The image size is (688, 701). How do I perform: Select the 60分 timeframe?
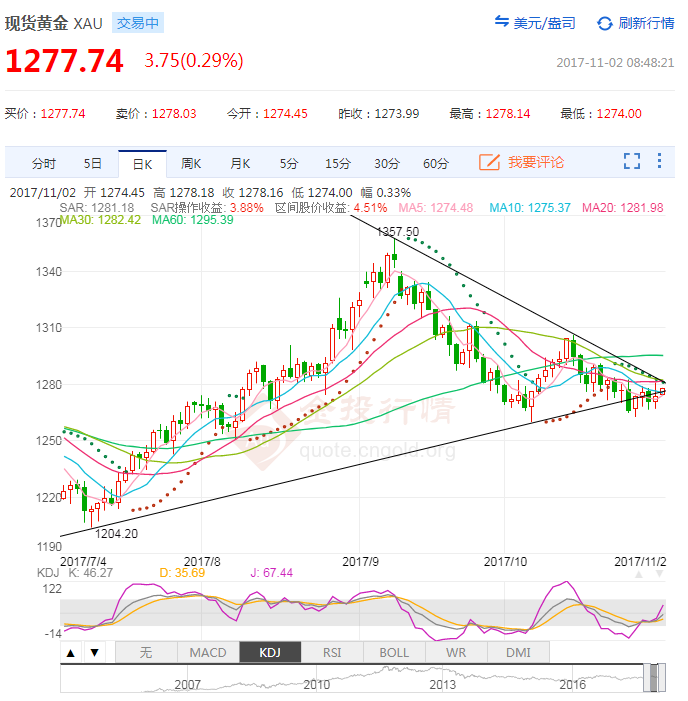(435, 163)
